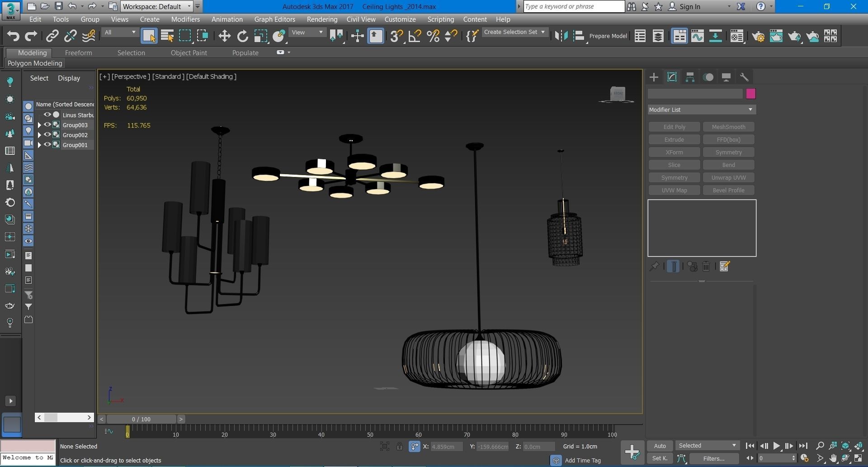The height and width of the screenshot is (467, 868).
Task: Switch to the Object Paint ribbon tab
Action: point(189,53)
